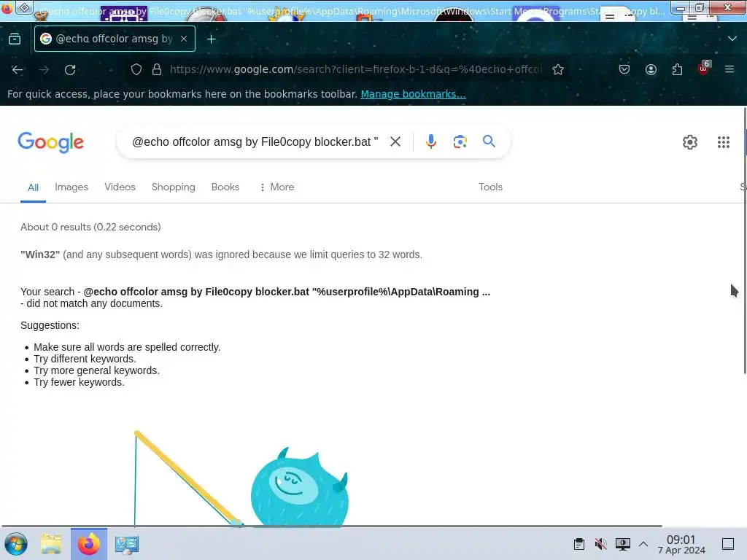Expand hidden system tray icons arrow

[x=643, y=544]
